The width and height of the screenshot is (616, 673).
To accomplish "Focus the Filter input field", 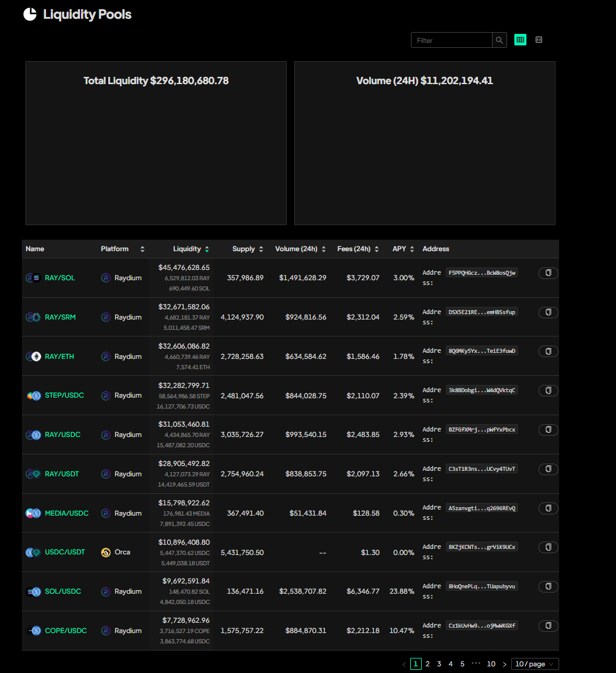I will [451, 40].
